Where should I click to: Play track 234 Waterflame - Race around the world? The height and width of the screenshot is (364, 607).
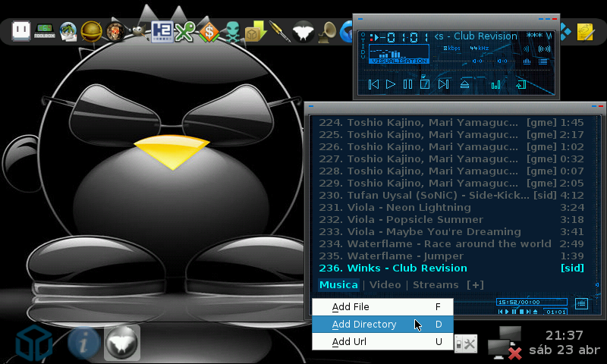click(448, 243)
